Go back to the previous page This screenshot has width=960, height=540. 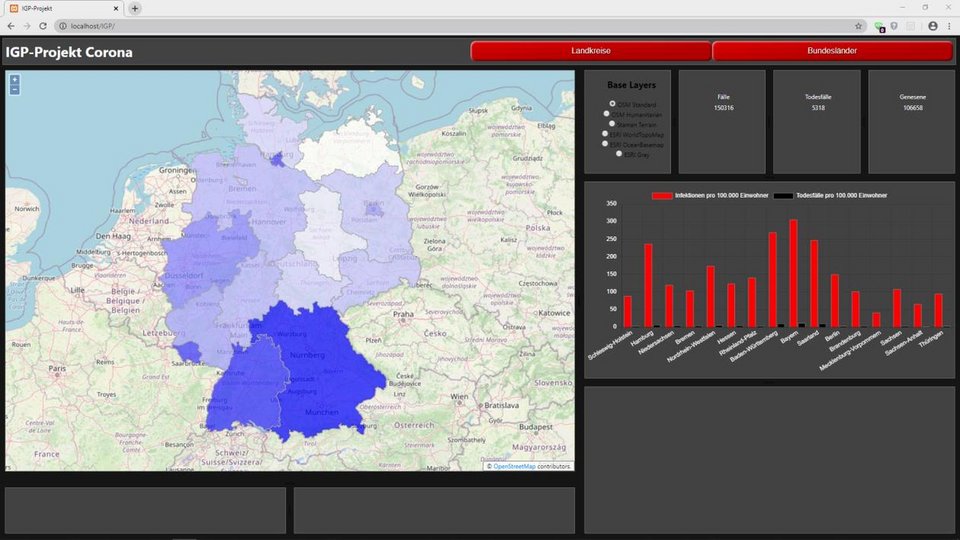(x=10, y=26)
